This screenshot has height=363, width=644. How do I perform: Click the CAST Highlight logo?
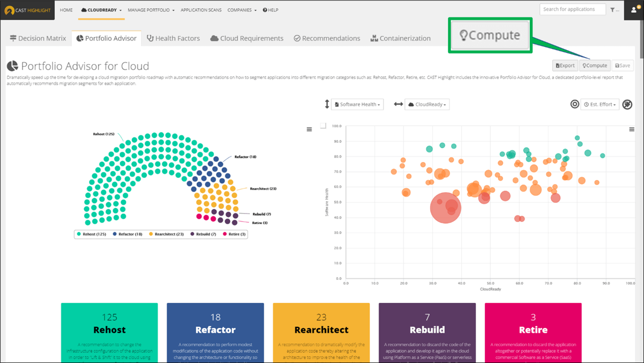click(x=27, y=10)
